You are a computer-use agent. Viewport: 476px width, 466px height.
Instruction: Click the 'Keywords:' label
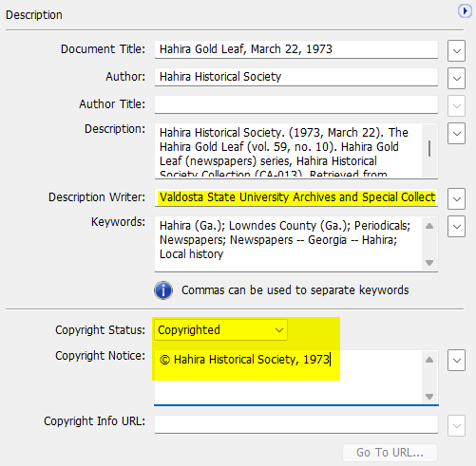(118, 222)
